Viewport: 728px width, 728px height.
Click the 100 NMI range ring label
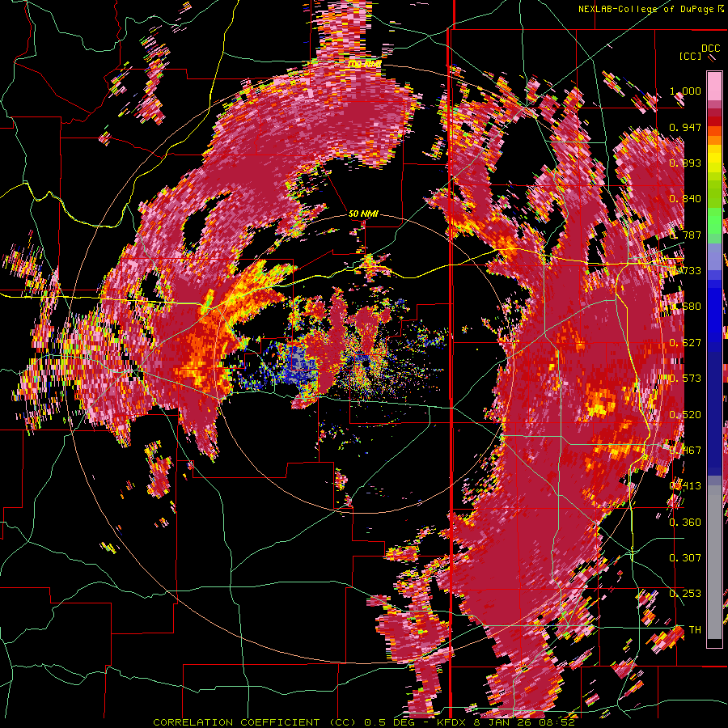pyautogui.click(x=365, y=64)
